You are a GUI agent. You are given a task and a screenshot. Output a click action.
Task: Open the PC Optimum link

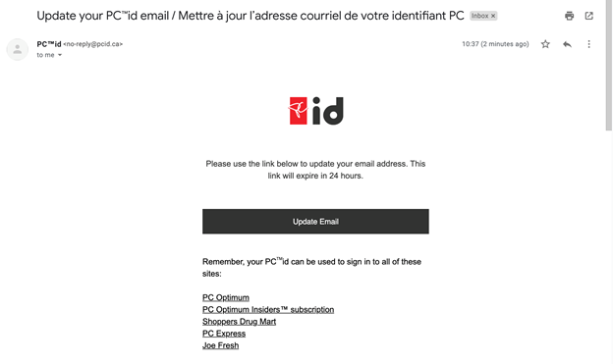[x=226, y=297]
